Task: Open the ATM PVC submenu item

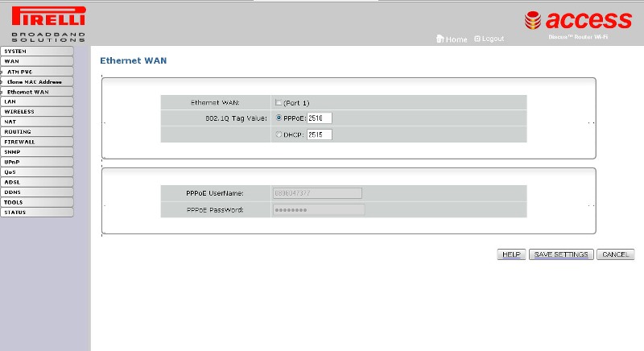Action: tap(36, 72)
